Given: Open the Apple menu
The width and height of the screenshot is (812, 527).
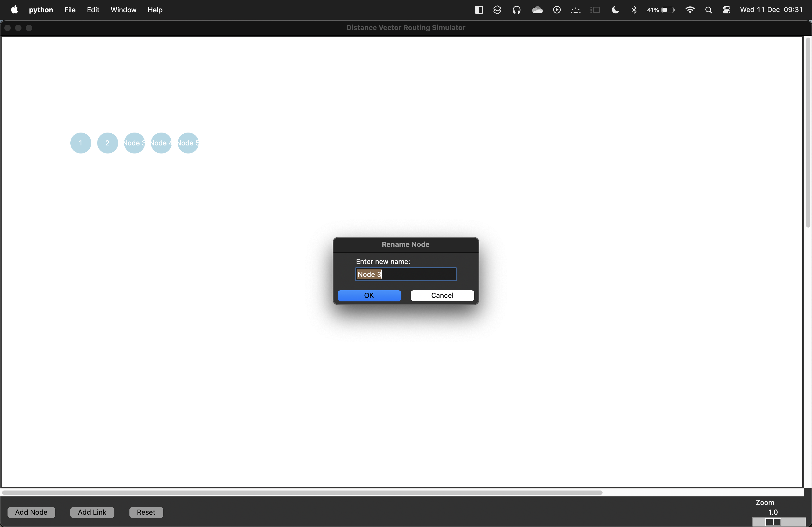Looking at the screenshot, I should pos(14,10).
